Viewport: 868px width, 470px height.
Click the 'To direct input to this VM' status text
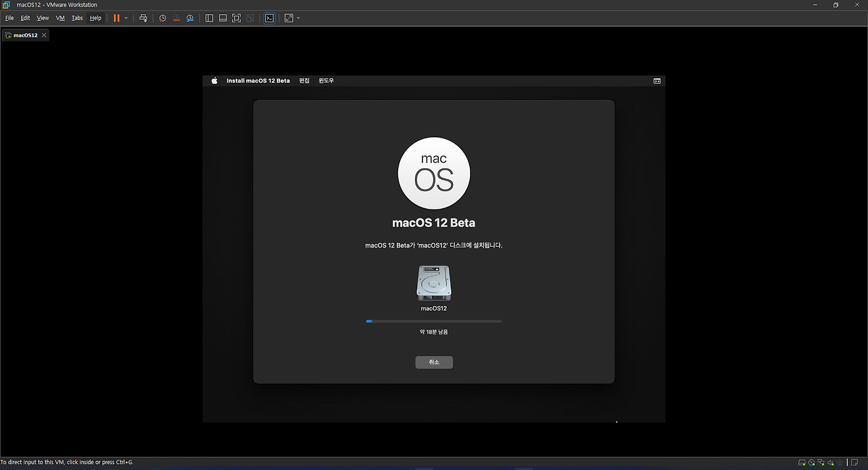coord(67,463)
